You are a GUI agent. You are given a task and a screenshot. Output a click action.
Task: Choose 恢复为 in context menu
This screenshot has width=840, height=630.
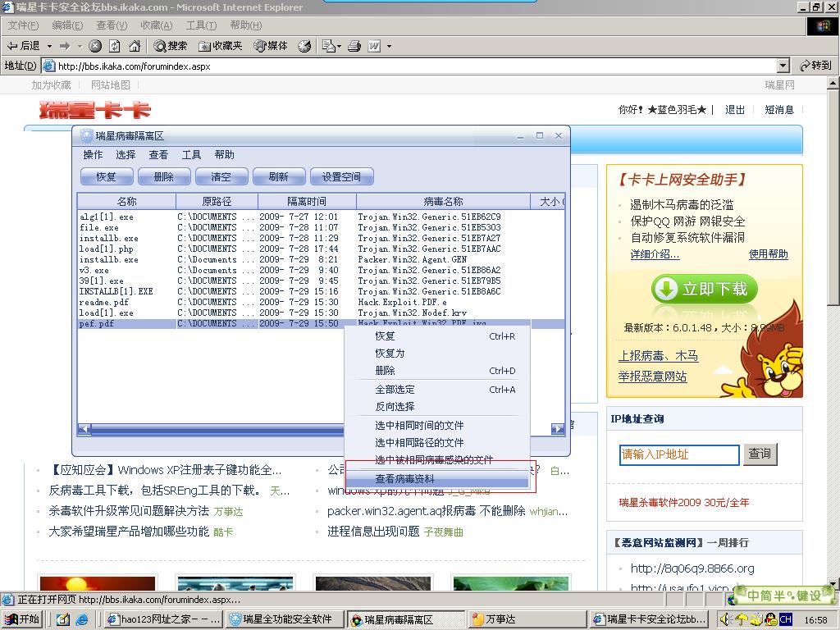pyautogui.click(x=438, y=354)
